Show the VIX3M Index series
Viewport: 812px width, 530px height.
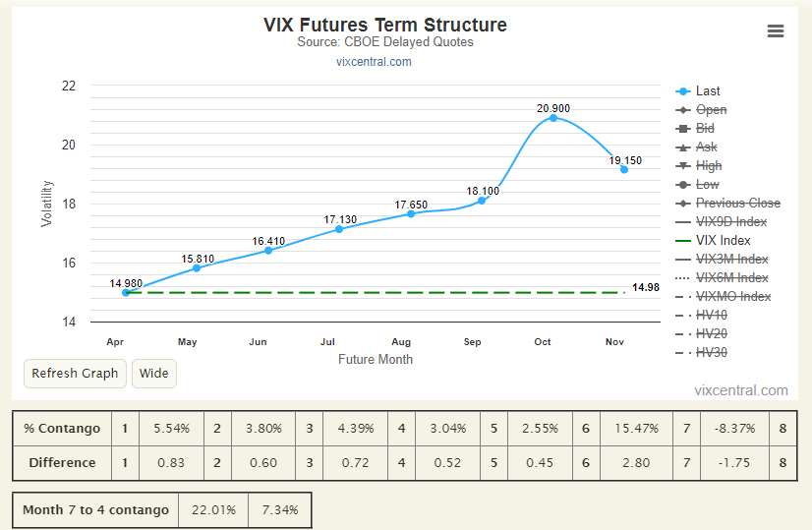point(722,259)
